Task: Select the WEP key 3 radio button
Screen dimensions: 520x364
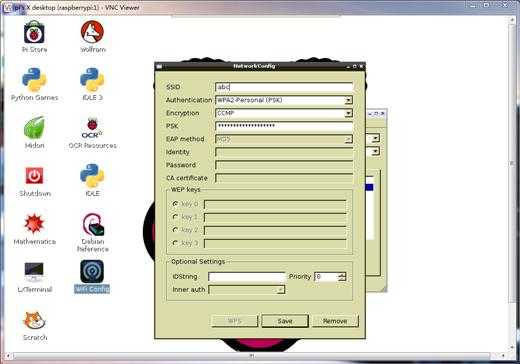Action: 175,243
